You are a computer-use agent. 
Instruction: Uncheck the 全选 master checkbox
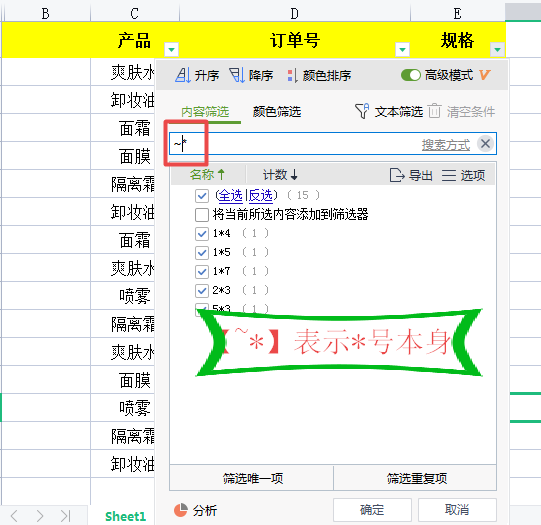[202, 196]
